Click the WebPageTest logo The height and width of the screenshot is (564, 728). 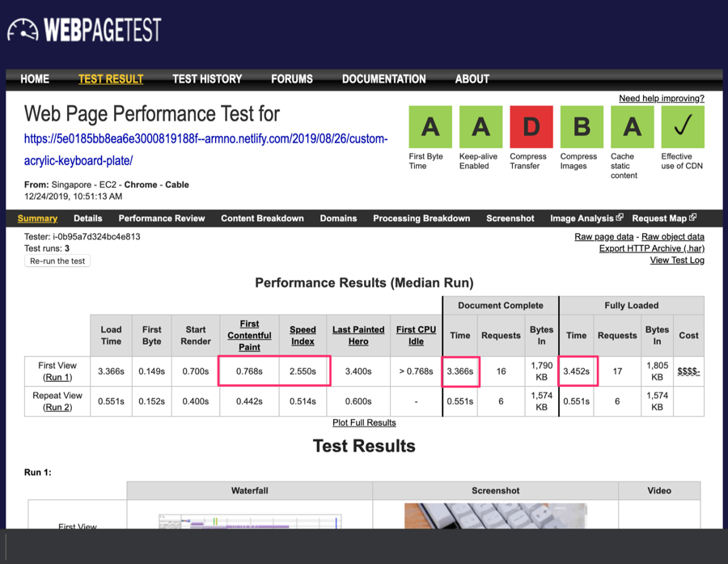pos(84,30)
